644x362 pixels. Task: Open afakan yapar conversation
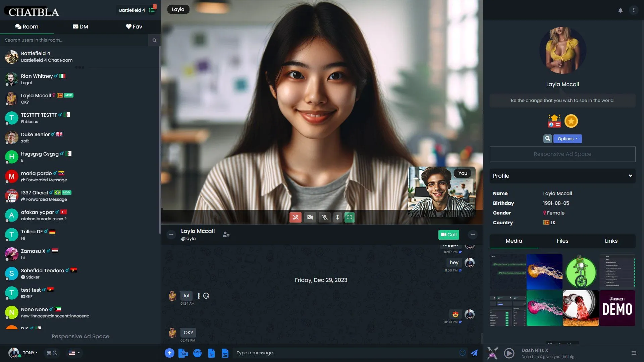[79, 216]
